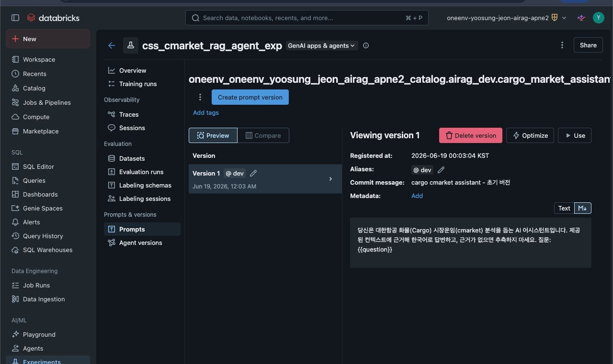The height and width of the screenshot is (364, 613).
Task: Open the GenAI apps & agents dropdown
Action: [x=322, y=45]
